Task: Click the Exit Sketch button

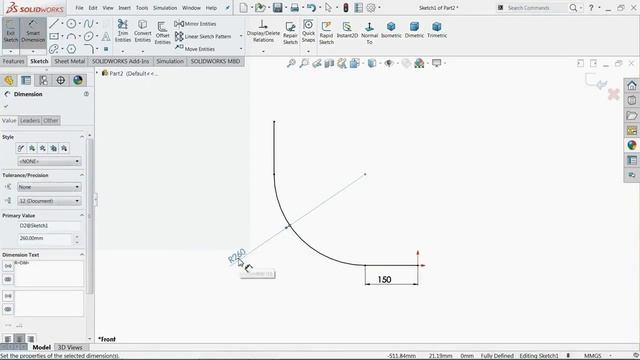Action: [x=11, y=31]
